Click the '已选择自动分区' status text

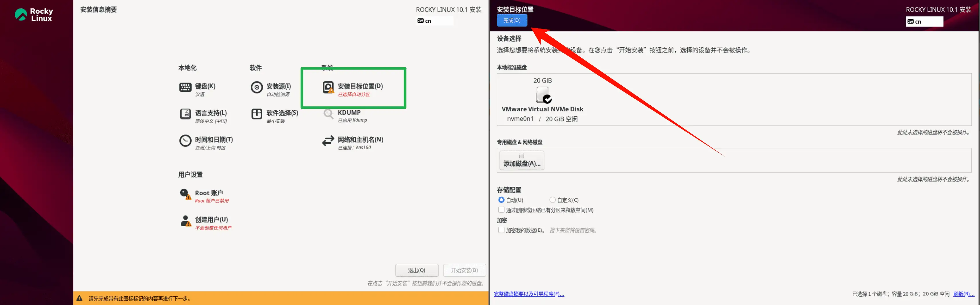pos(354,95)
